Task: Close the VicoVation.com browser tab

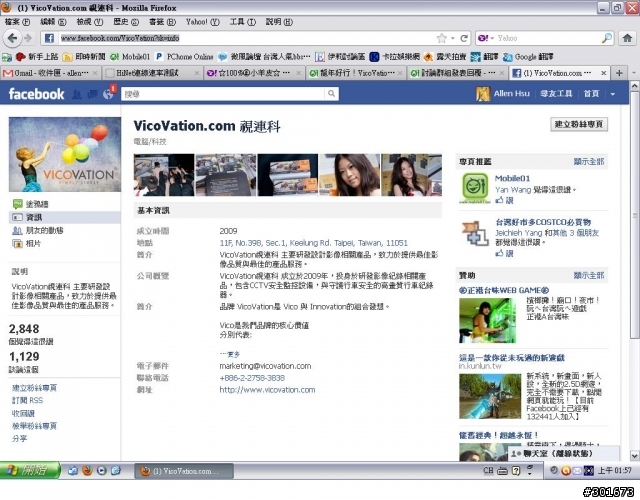Action: [x=604, y=73]
